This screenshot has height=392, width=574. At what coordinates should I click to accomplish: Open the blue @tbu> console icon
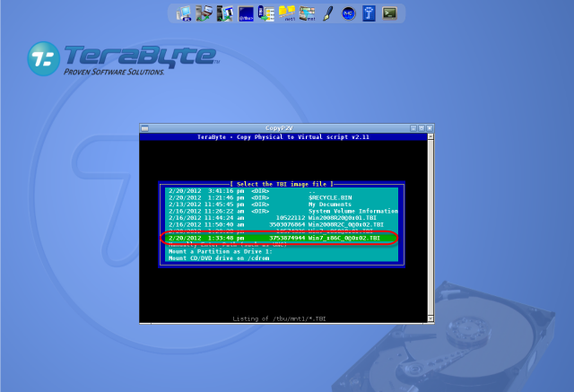point(246,14)
